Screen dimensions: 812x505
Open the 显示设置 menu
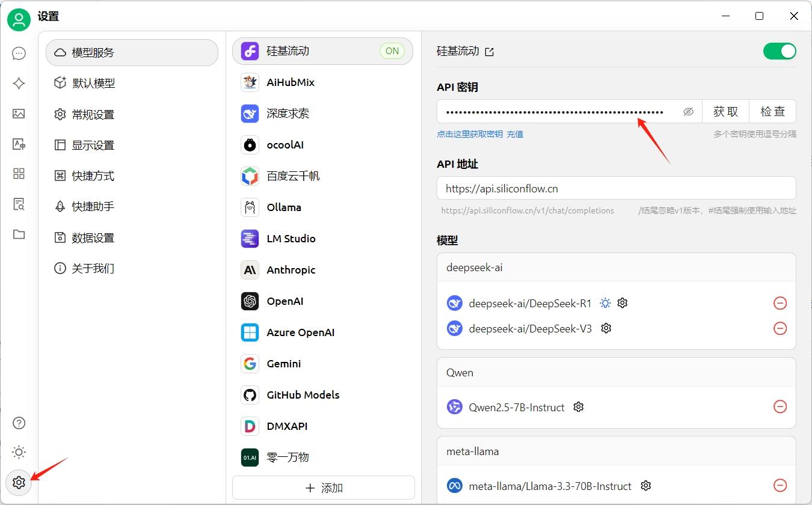click(x=132, y=145)
